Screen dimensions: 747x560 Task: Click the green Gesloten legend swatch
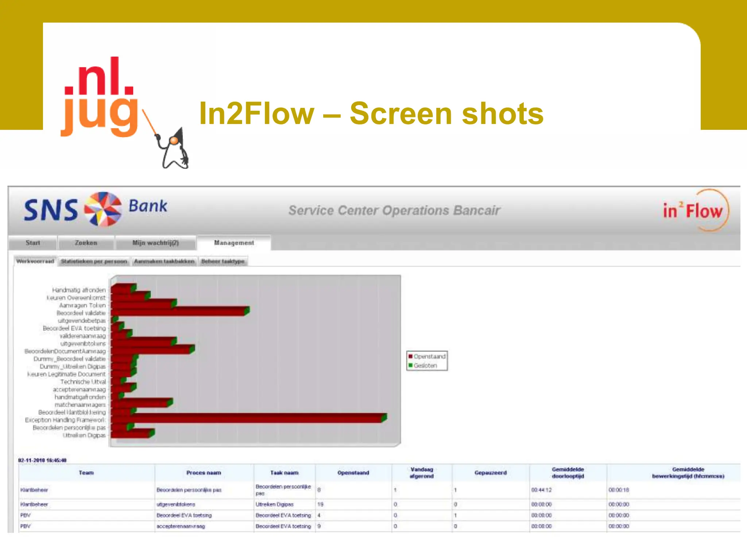tap(410, 365)
